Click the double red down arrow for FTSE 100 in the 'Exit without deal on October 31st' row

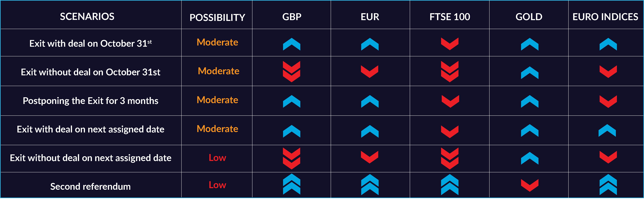(449, 72)
